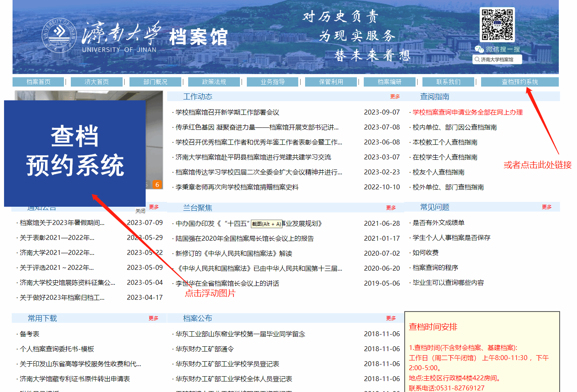Open notice 关于做好2023年档案归档工
The height and width of the screenshot is (392, 577).
click(62, 297)
